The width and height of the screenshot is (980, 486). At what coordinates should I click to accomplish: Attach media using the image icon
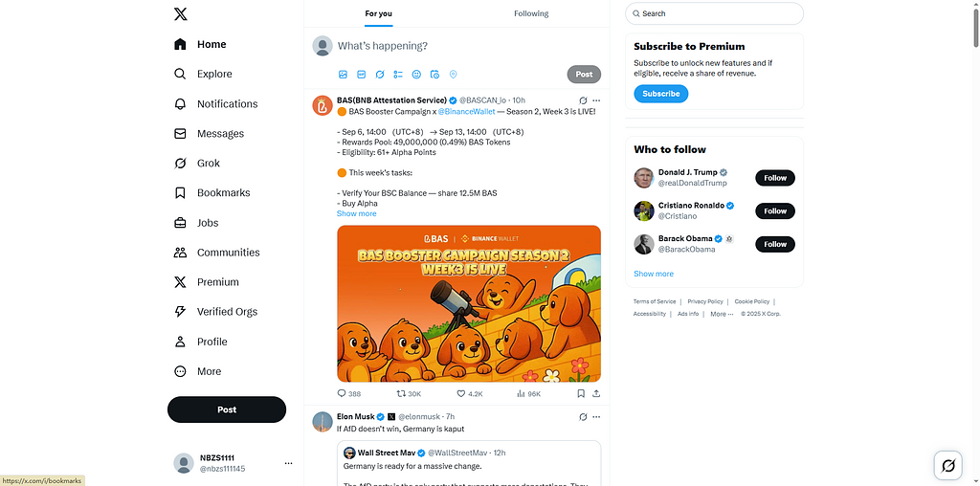[x=343, y=74]
